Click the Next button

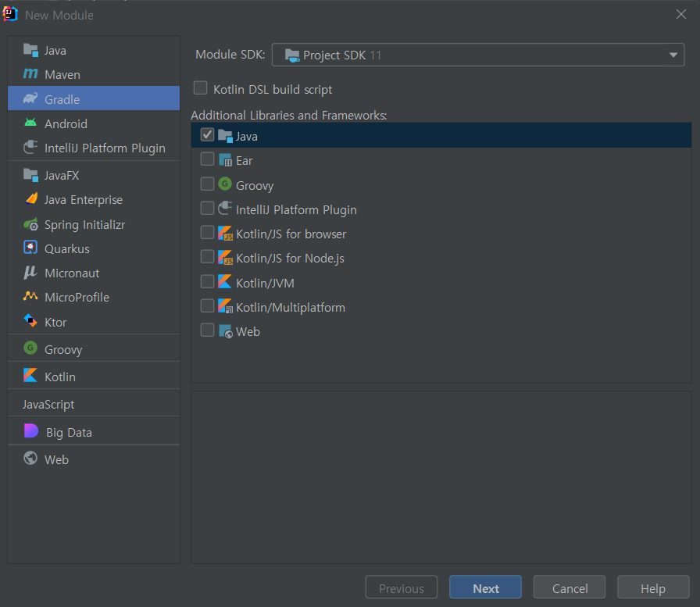point(485,587)
